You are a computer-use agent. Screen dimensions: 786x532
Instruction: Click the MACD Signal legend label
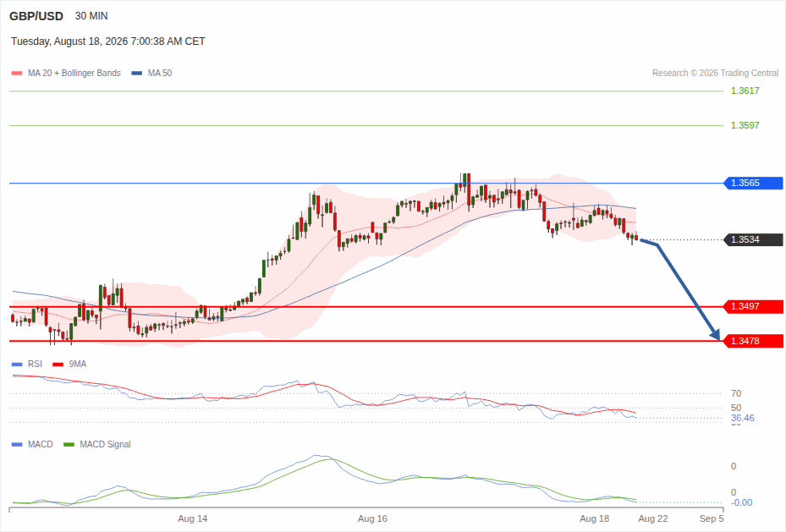coord(105,444)
